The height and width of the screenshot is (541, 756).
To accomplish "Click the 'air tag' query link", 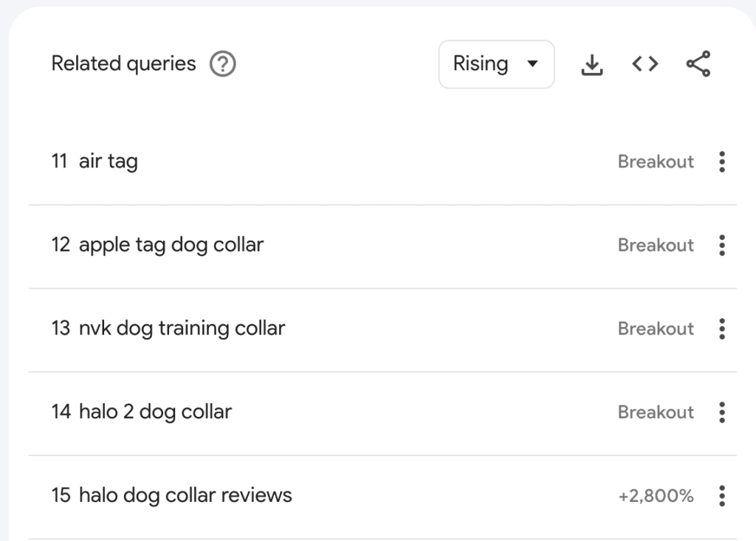I will 108,162.
